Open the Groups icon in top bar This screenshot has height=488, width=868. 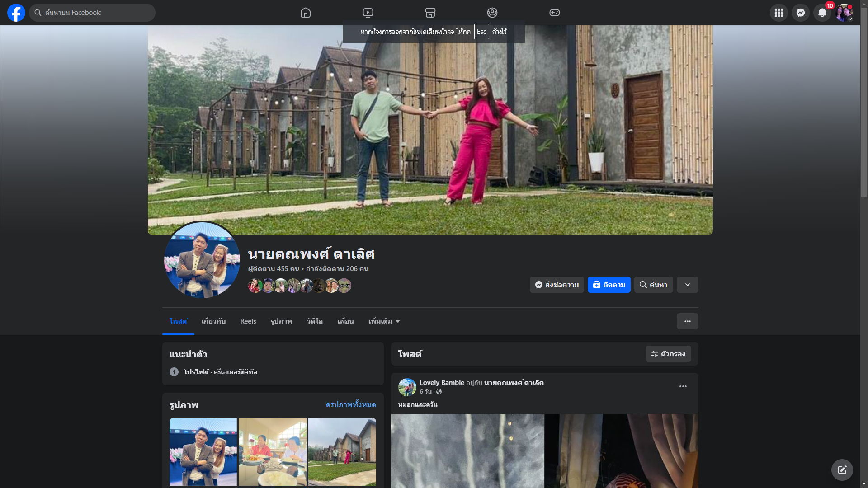point(492,13)
